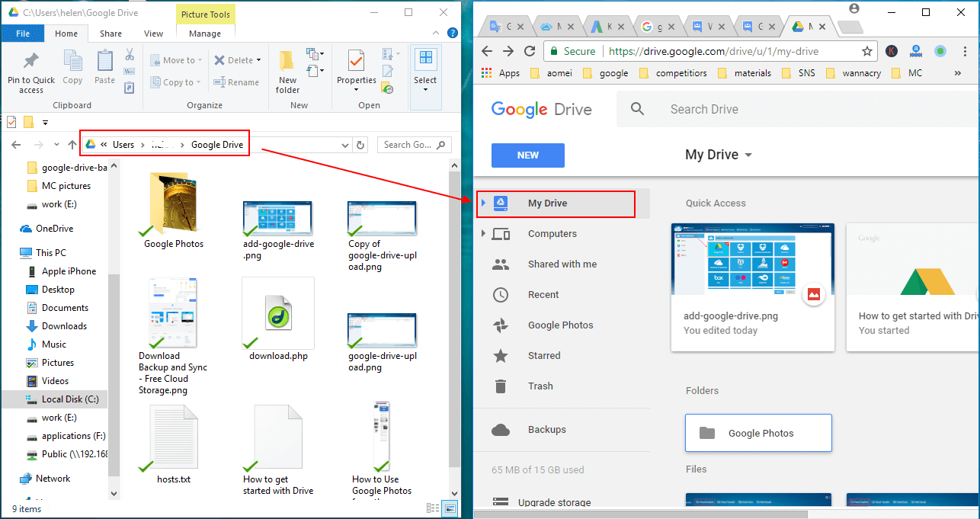The height and width of the screenshot is (519, 980).
Task: Open Google Photos in Drive sidebar
Action: [x=562, y=325]
